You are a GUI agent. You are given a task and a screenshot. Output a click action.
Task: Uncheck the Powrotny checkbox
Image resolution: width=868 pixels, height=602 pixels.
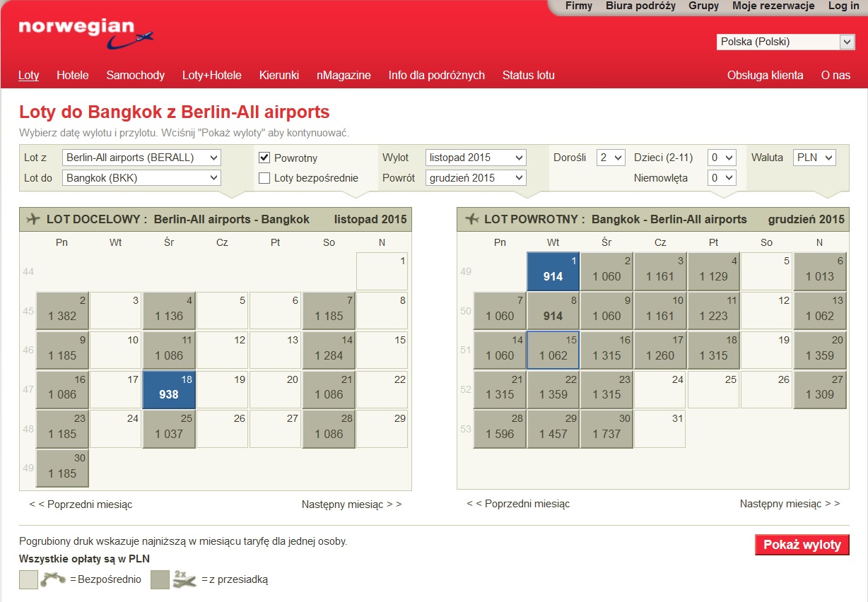click(264, 158)
